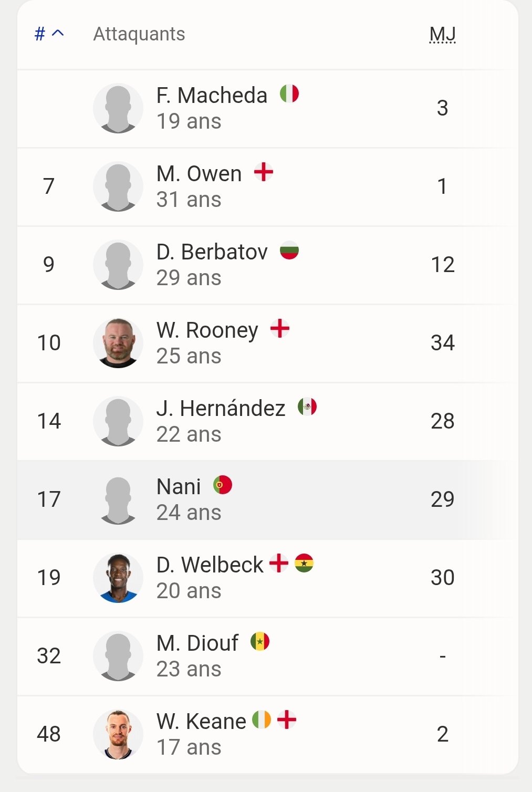The image size is (532, 792).
Task: Click Ireland flag next to W. Keane
Action: pyautogui.click(x=262, y=720)
